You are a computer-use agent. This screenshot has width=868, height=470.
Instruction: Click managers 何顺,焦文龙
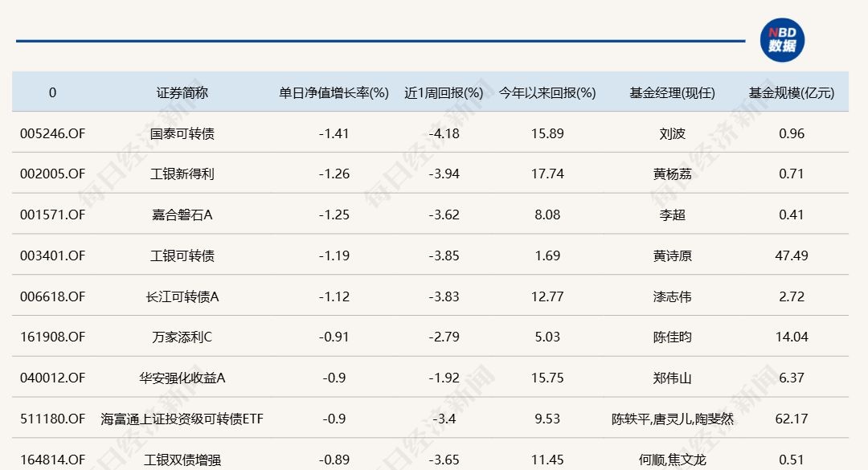coord(672,460)
